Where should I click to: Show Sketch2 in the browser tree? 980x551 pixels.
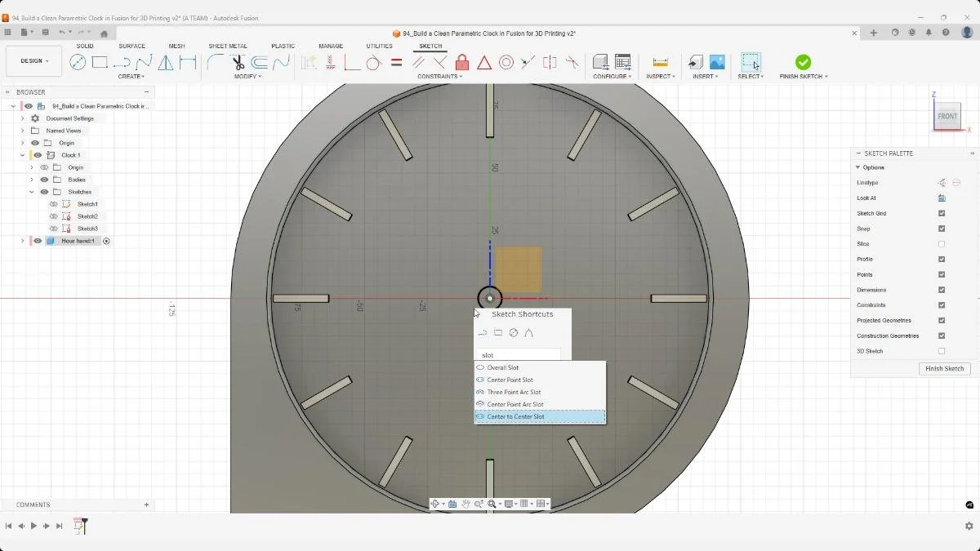click(x=53, y=216)
